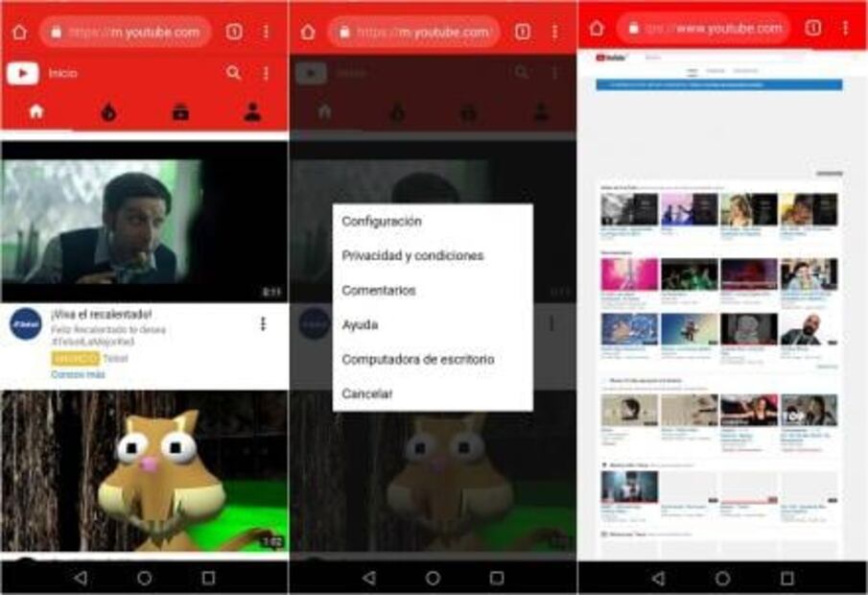Tap the account profile icon

click(x=252, y=109)
